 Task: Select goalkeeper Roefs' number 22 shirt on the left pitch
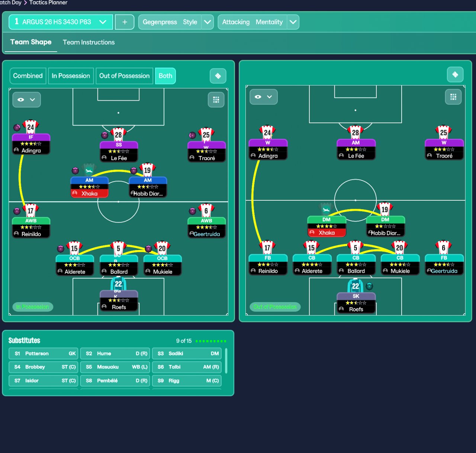[x=119, y=284]
